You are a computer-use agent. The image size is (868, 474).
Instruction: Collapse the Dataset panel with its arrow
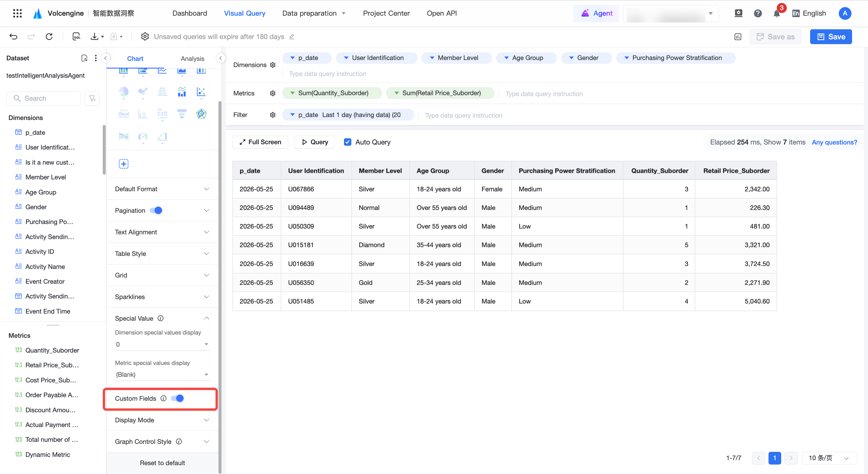[x=105, y=59]
